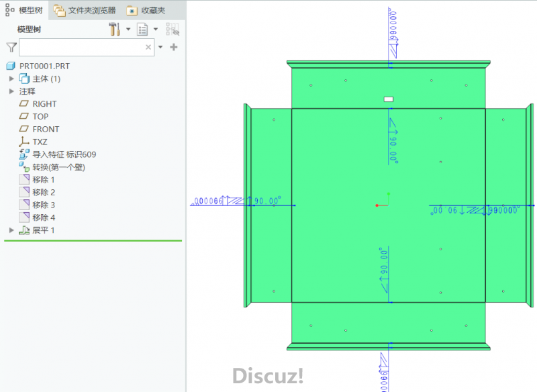Viewport: 537px width, 392px height.
Task: Open the model tree settings tool icon
Action: coord(113,30)
